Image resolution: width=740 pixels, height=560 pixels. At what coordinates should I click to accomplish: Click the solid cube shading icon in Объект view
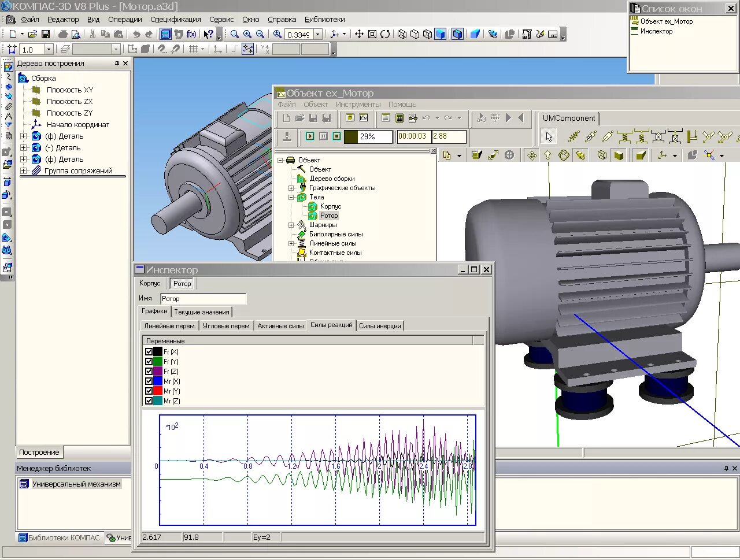point(619,155)
